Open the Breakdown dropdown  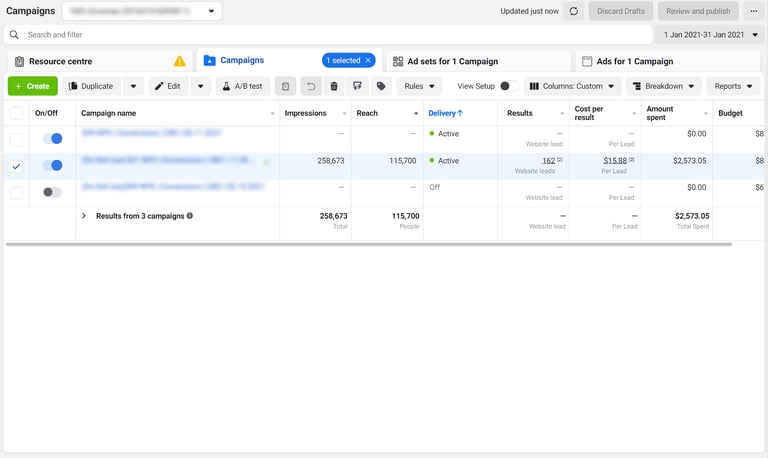pos(664,86)
